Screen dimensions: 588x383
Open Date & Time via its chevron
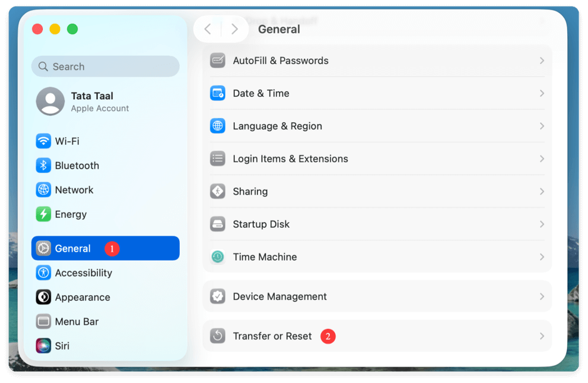click(x=541, y=93)
